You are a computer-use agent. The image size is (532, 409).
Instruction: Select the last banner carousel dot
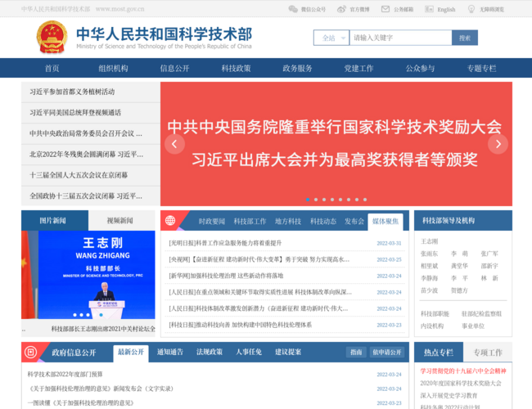coord(365,200)
